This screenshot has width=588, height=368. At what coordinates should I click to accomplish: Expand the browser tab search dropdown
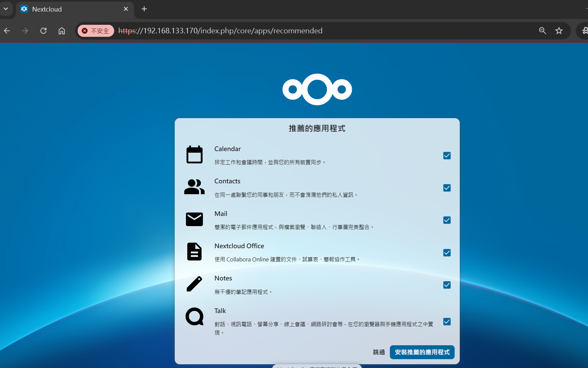click(6, 9)
